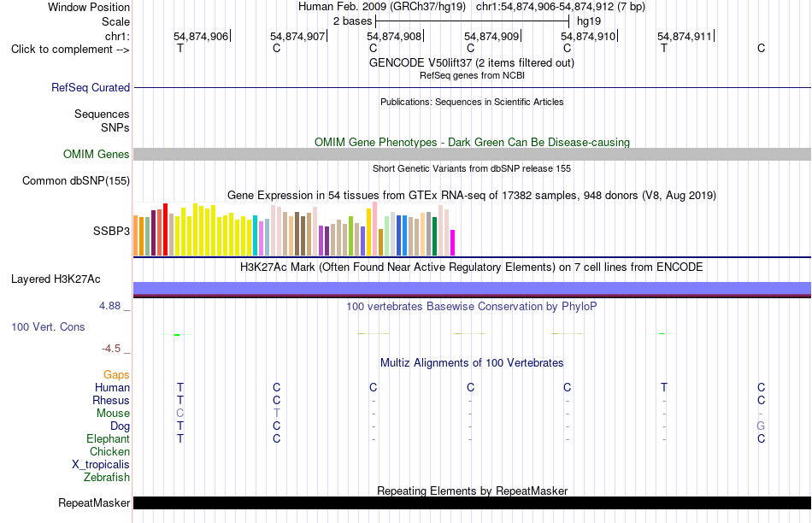Click the gray OMIM Genes item bar
Screen dimensions: 812x523
point(472,155)
